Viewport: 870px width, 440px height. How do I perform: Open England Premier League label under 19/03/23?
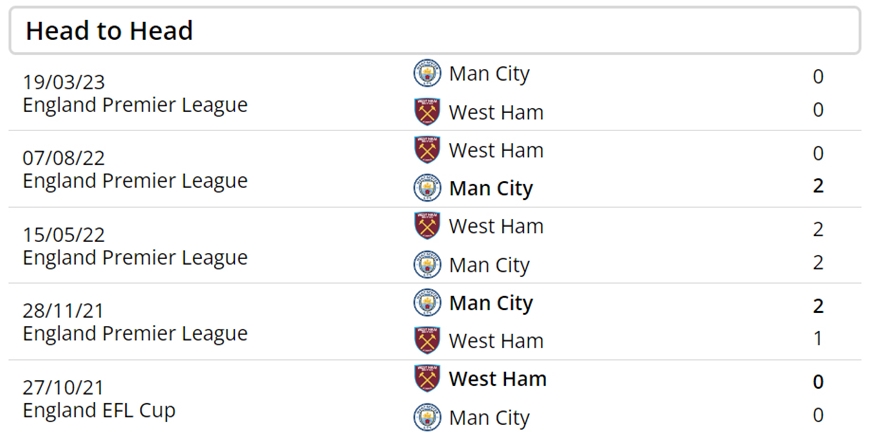click(x=135, y=105)
